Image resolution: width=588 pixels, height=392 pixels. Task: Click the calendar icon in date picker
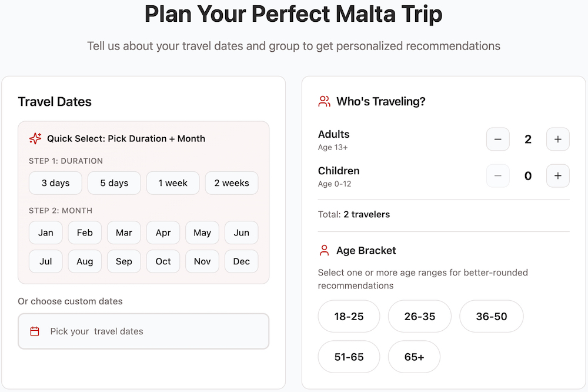click(35, 331)
